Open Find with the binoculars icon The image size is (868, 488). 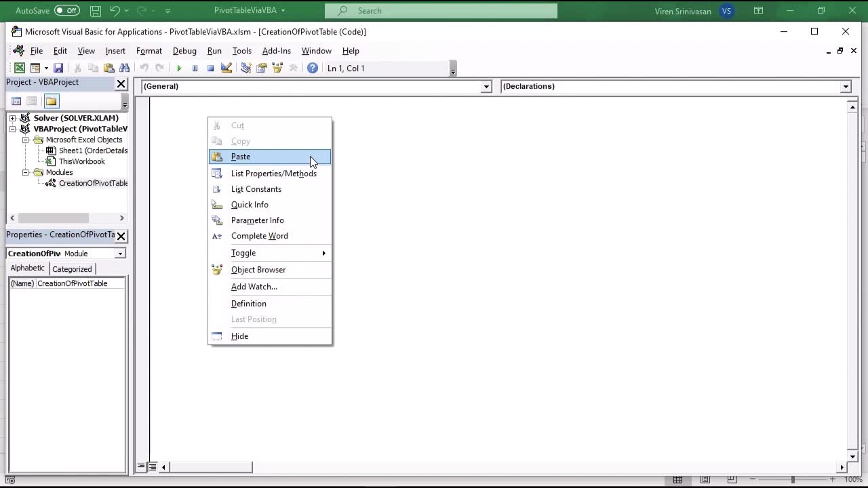tap(125, 68)
